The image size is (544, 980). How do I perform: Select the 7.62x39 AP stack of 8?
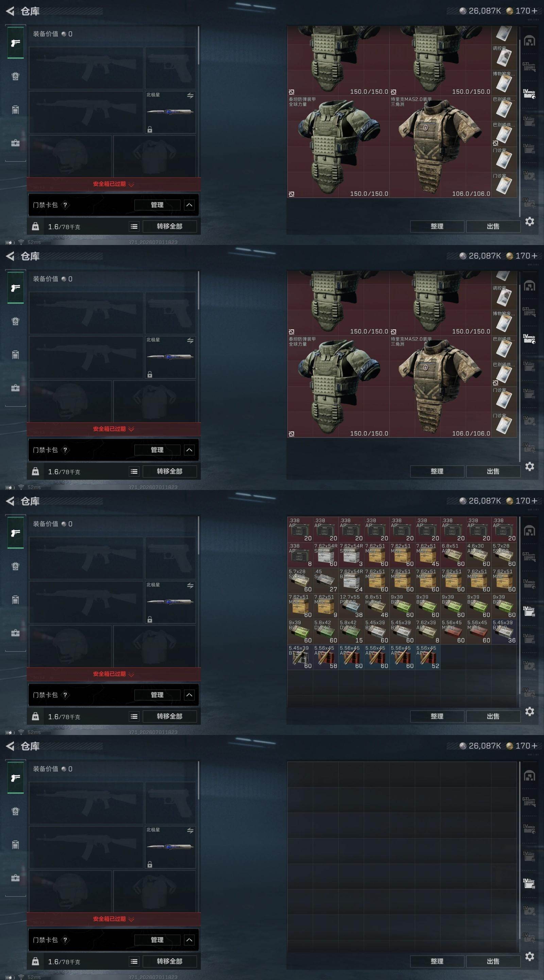coord(427,632)
